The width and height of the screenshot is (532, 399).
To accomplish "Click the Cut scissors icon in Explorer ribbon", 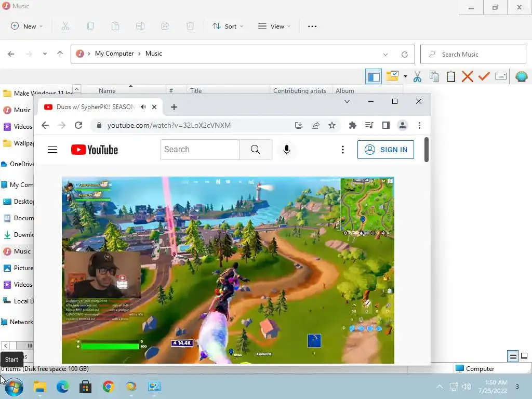I will [65, 26].
